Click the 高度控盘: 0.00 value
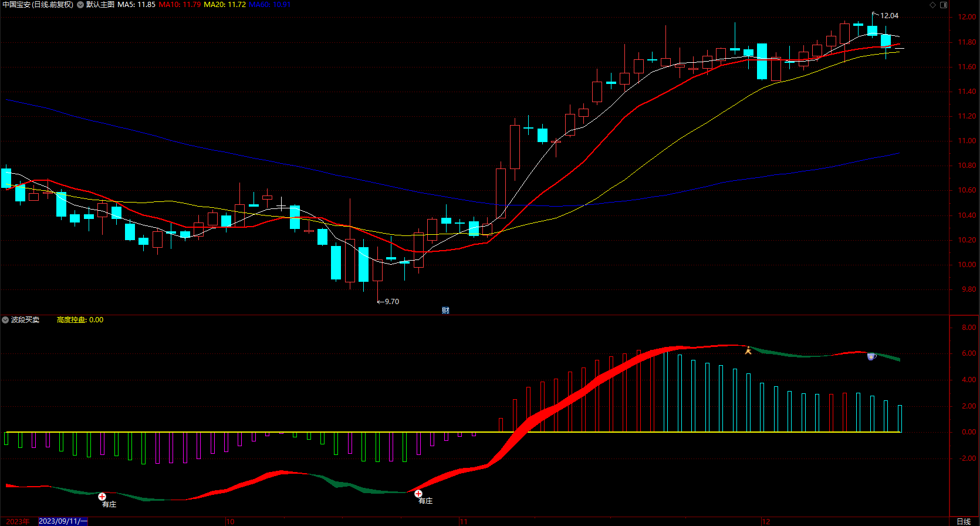980x526 pixels. click(80, 320)
